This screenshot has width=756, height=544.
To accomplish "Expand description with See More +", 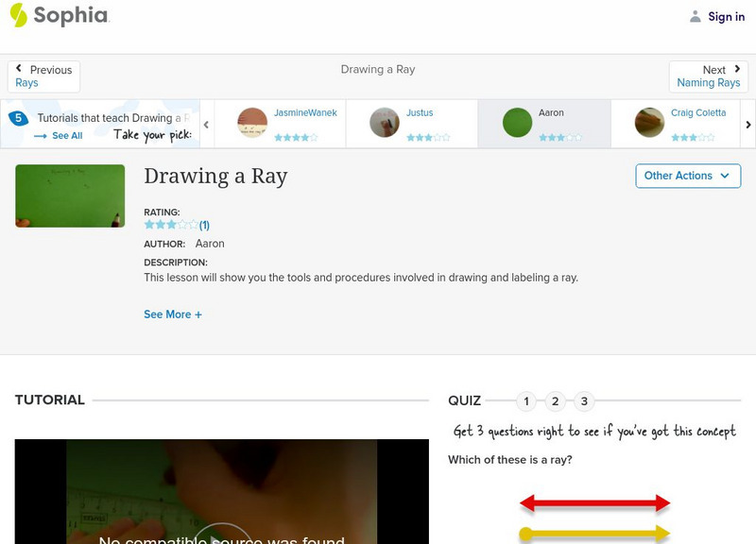I will point(173,314).
